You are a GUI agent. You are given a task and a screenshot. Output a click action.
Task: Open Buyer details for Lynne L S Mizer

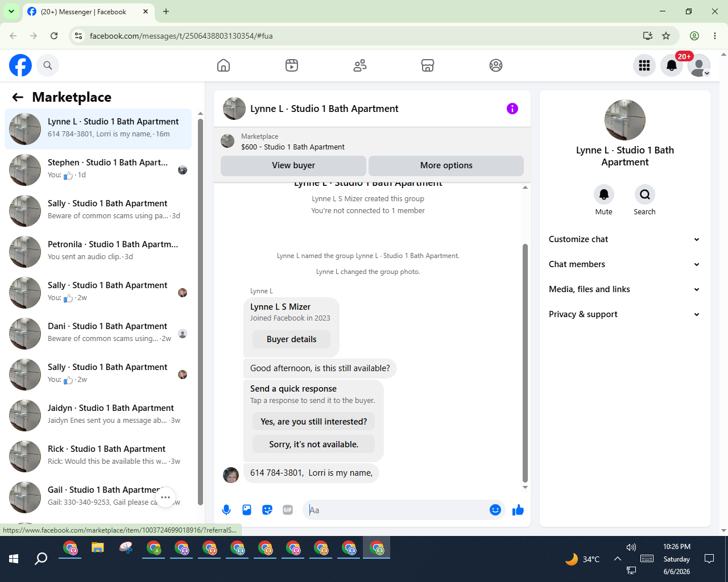(292, 339)
